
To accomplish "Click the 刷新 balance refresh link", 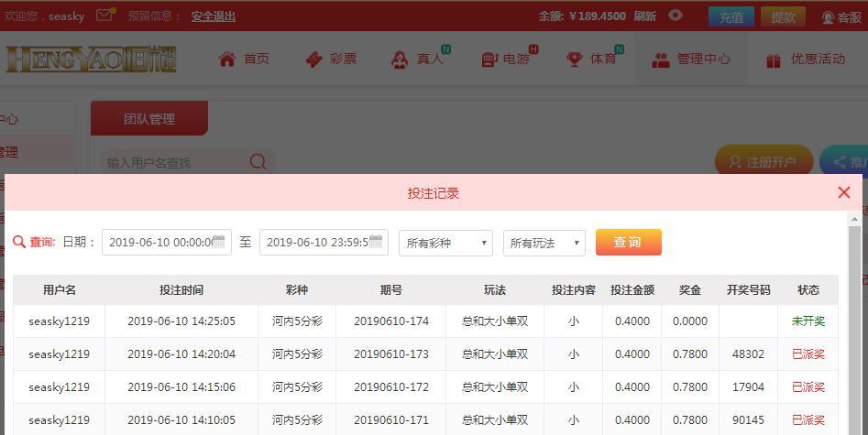I will [x=644, y=16].
